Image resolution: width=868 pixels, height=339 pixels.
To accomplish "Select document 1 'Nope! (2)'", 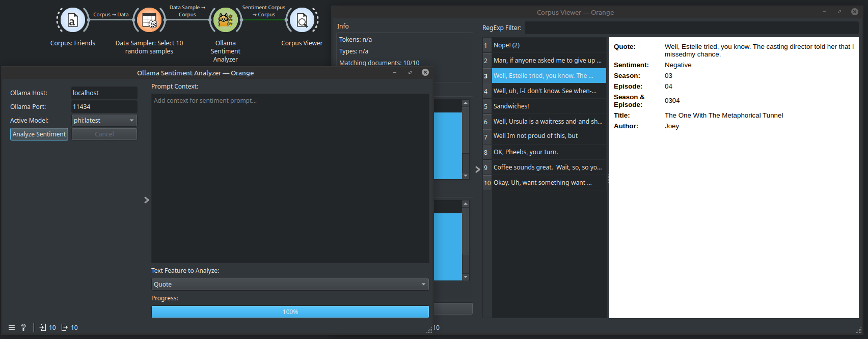I will 549,45.
